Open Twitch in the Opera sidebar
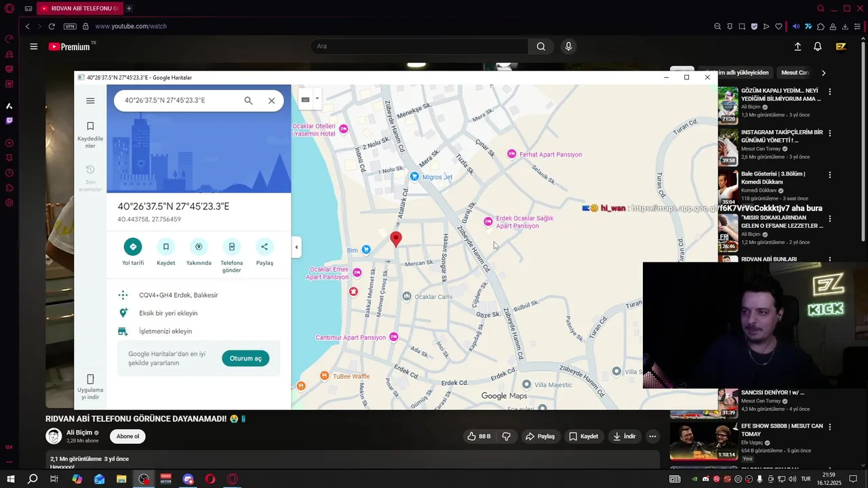 tap(9, 121)
